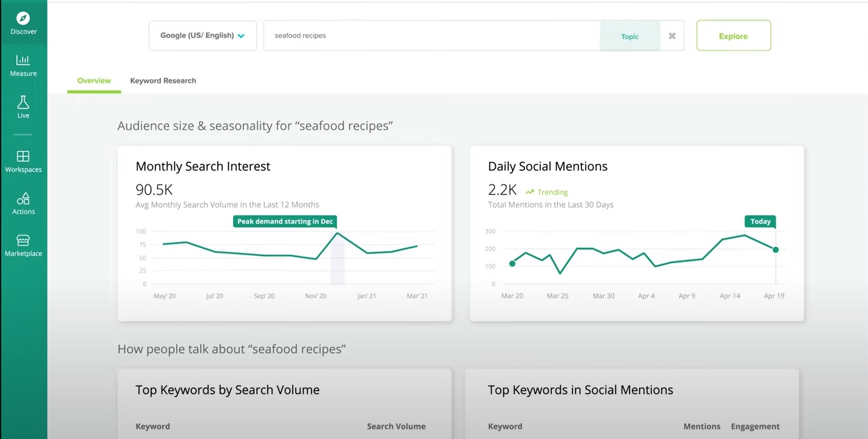Open the Marketplace storefront icon
Image resolution: width=868 pixels, height=439 pixels.
click(23, 241)
